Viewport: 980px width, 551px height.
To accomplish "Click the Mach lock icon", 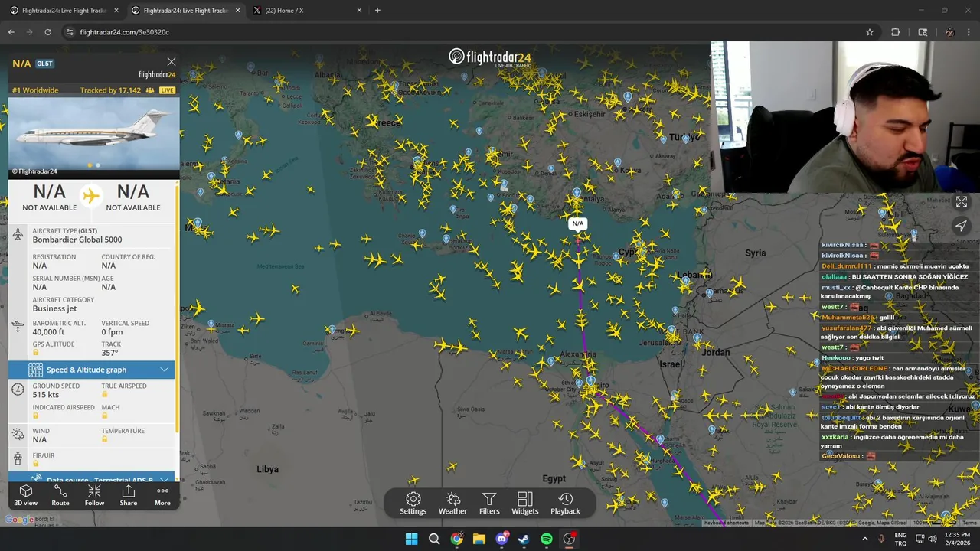I will pos(105,416).
